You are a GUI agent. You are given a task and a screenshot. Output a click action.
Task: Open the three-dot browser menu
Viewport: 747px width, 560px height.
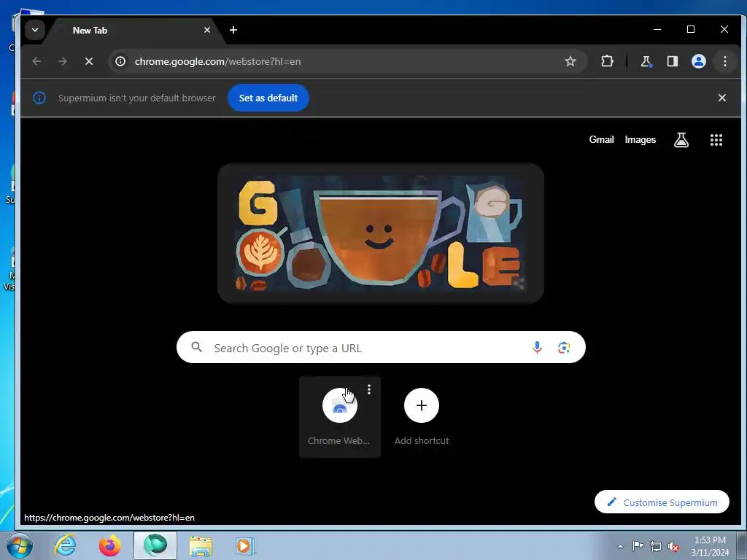724,61
